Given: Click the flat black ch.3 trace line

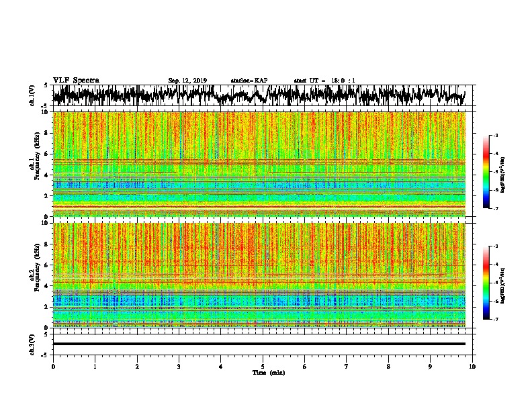Looking at the screenshot, I should click(x=259, y=344).
